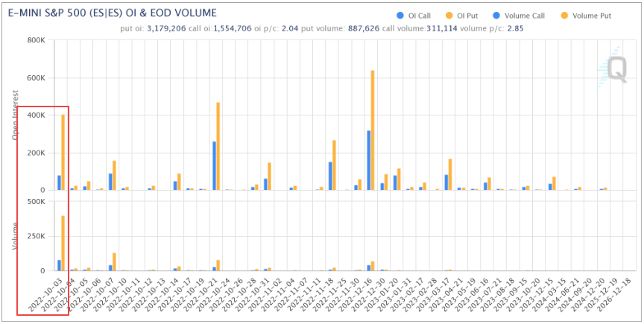The width and height of the screenshot is (644, 324).
Task: Click the Volume Put bar for 2022-12-16
Action: [373, 266]
